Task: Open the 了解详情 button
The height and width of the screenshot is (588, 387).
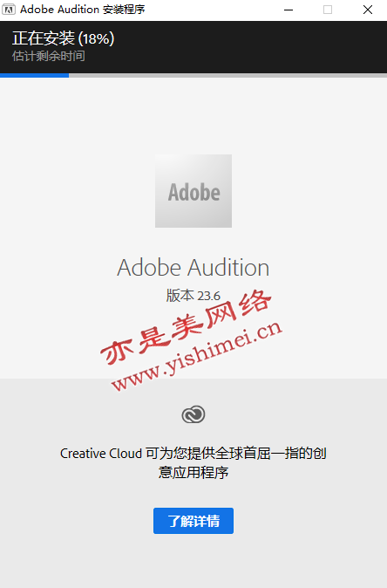Action: coord(193,521)
